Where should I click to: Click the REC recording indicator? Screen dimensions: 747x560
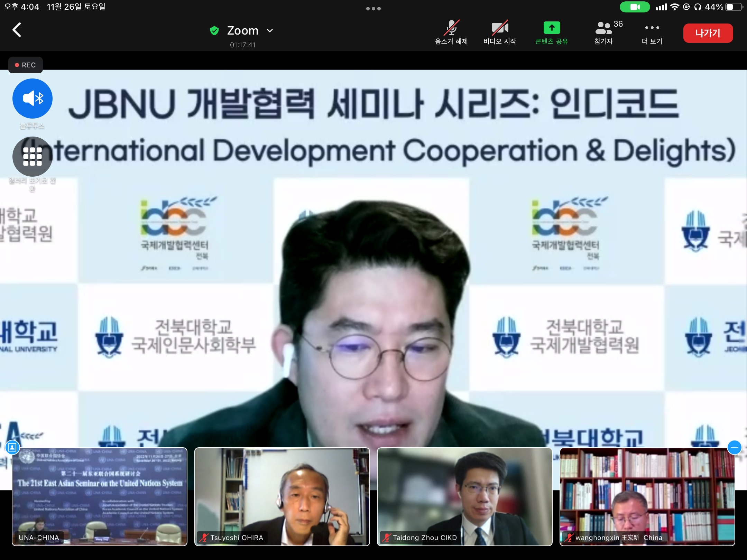(26, 65)
